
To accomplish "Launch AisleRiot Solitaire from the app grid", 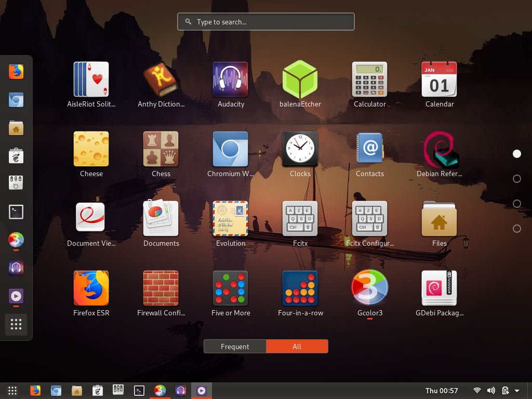I will tap(91, 85).
